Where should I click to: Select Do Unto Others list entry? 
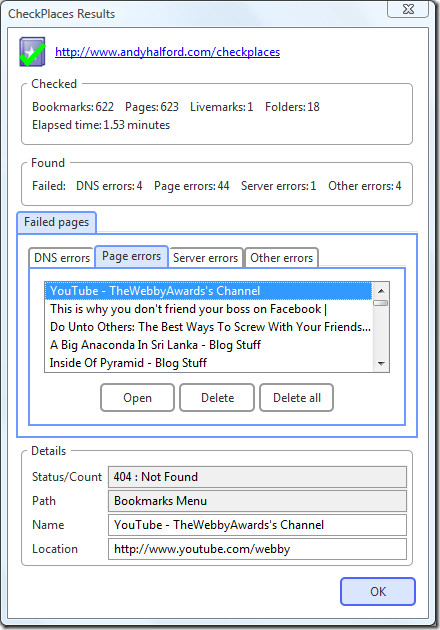(x=209, y=327)
